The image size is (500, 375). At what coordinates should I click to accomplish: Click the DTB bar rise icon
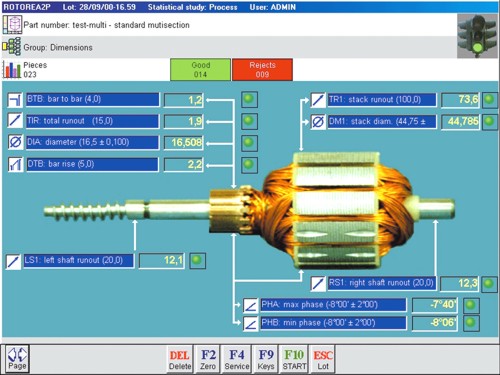point(15,164)
